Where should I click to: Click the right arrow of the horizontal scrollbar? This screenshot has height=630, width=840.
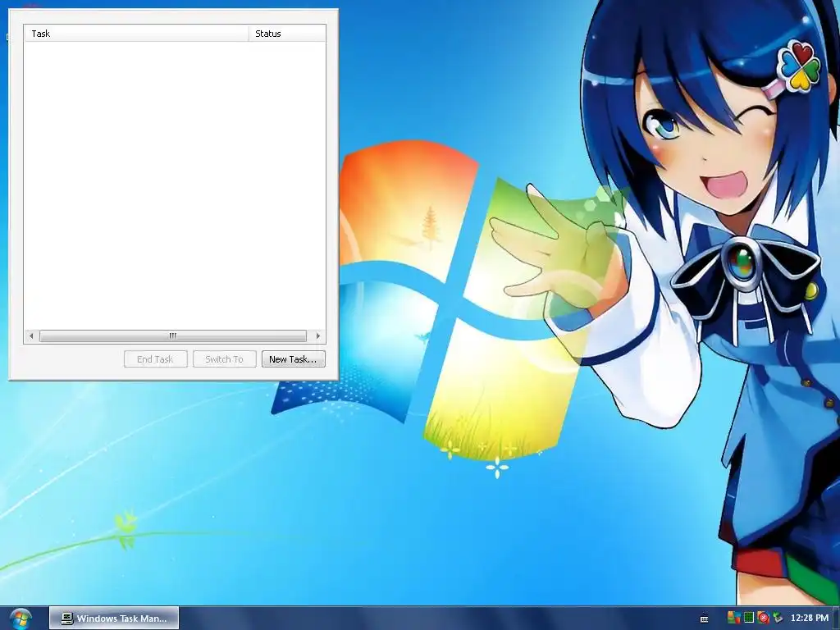click(318, 336)
